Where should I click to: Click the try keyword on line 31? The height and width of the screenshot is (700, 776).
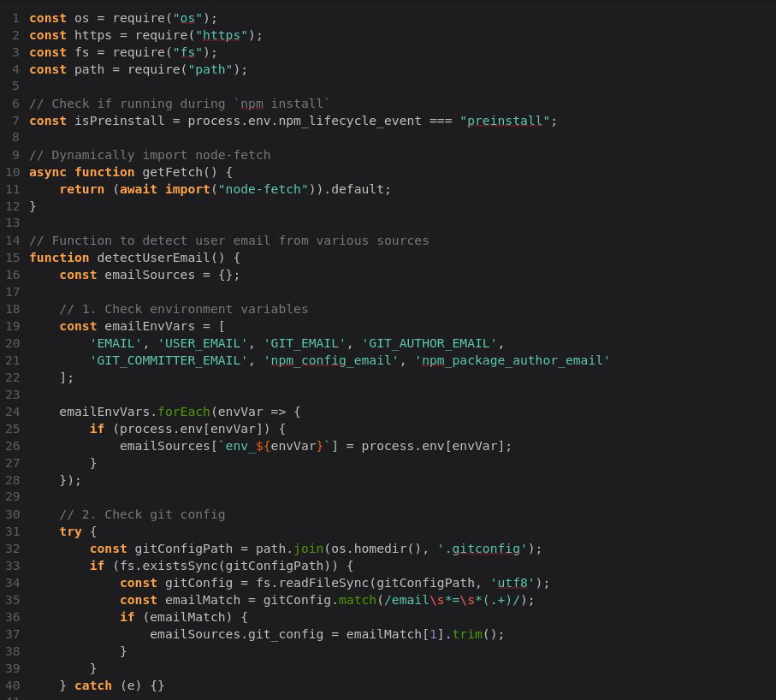pos(70,532)
